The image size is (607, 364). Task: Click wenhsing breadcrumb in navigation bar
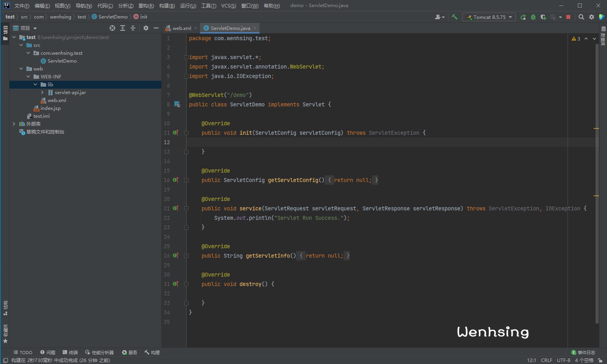click(60, 17)
